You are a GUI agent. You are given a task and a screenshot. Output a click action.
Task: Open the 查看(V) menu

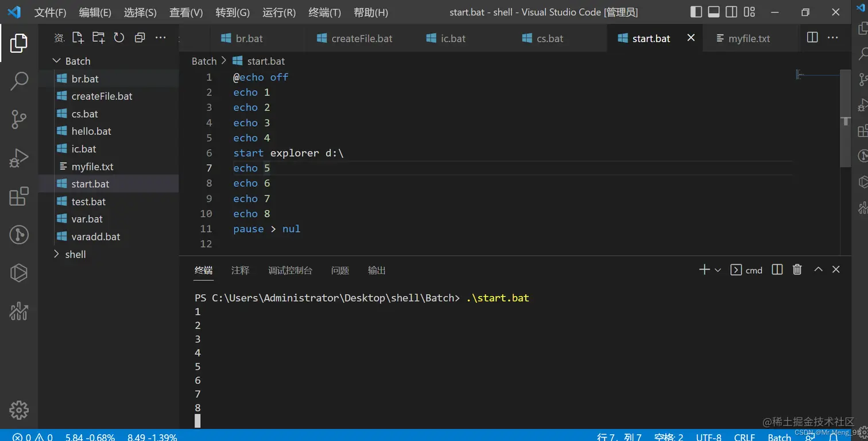[x=186, y=13]
